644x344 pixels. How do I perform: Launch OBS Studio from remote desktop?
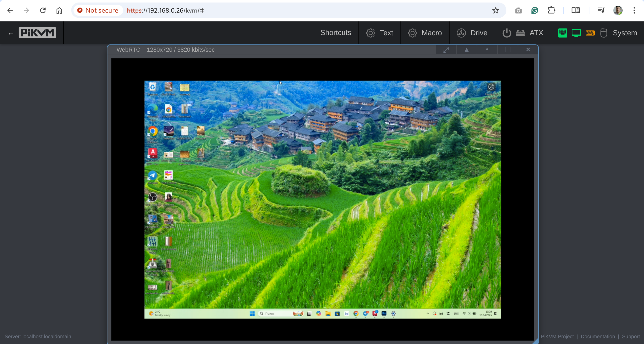pyautogui.click(x=152, y=197)
